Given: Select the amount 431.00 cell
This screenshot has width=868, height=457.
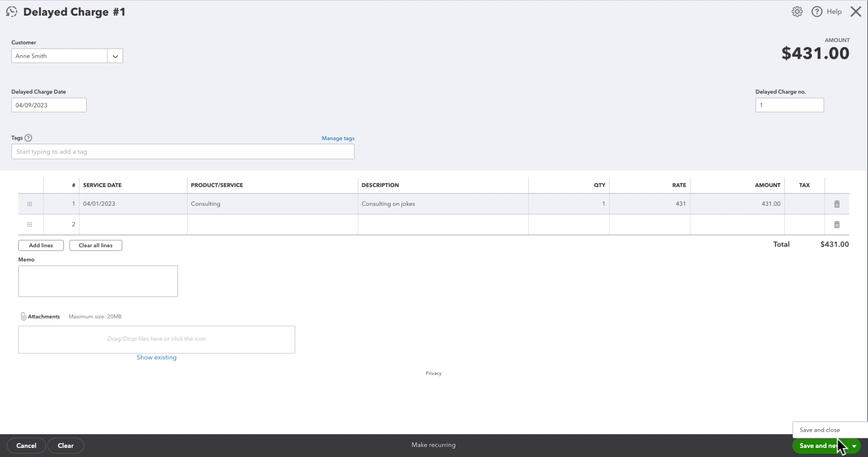Looking at the screenshot, I should 737,204.
